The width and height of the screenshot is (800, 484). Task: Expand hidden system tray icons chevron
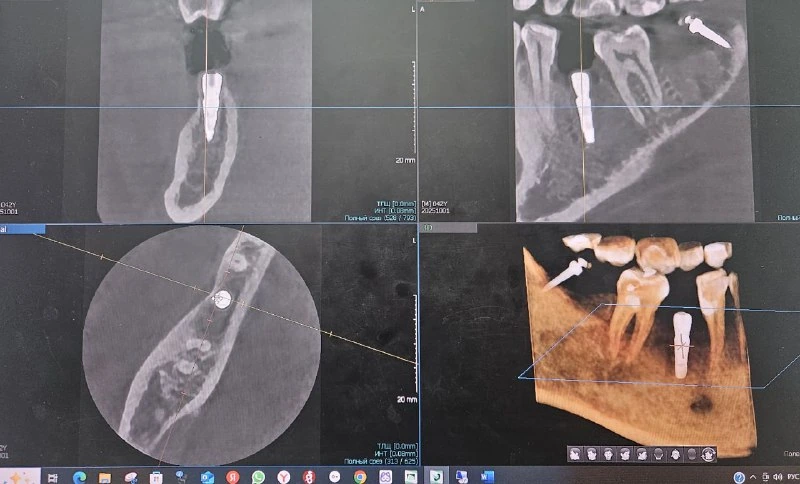pos(753,477)
